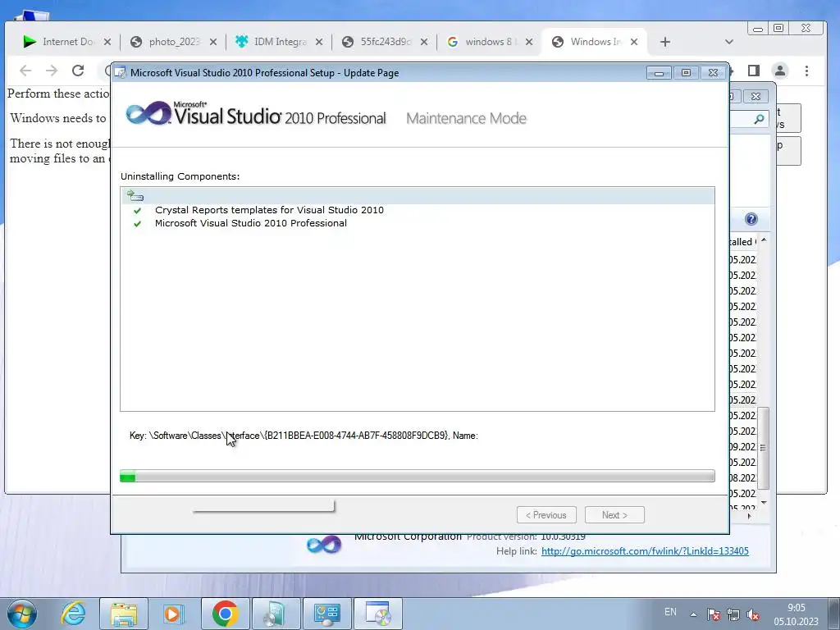Go forward in Chrome
Image resolution: width=840 pixels, height=630 pixels.
click(x=52, y=71)
